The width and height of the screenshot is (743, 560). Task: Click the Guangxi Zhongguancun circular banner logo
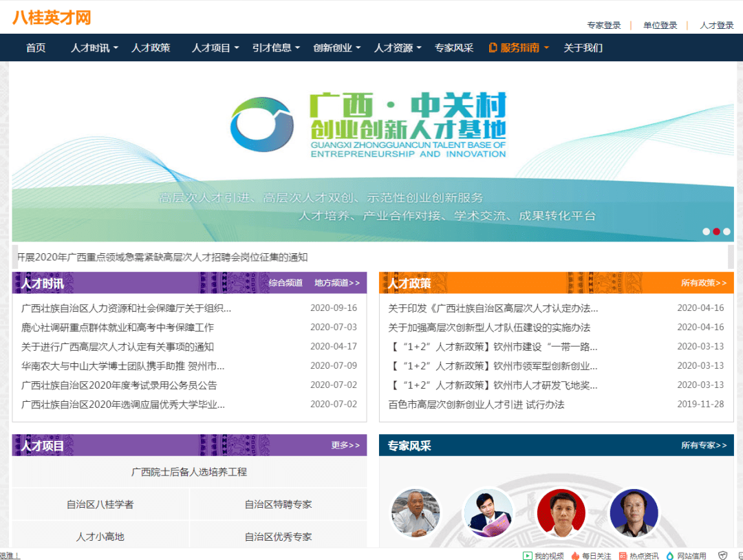[x=261, y=124]
